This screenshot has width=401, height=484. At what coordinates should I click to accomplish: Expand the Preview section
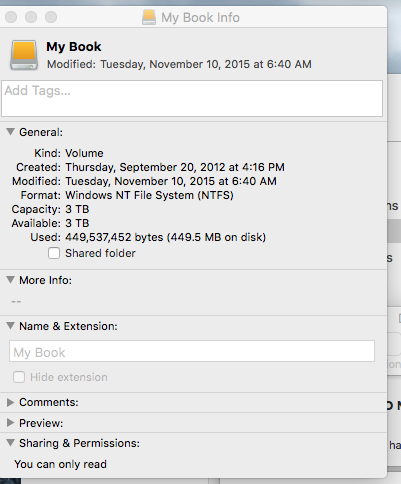[x=11, y=423]
